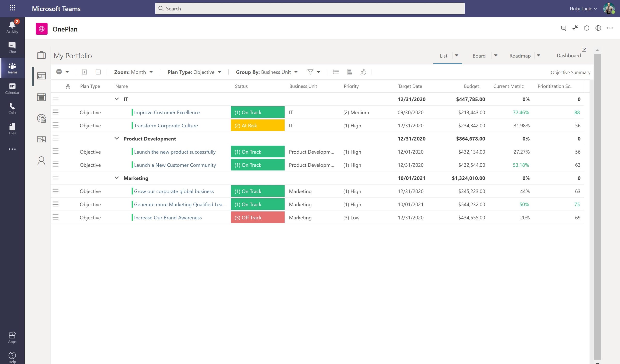Open dropdown arrow next to add button
Screen dimensions: 620x364
(x=67, y=72)
